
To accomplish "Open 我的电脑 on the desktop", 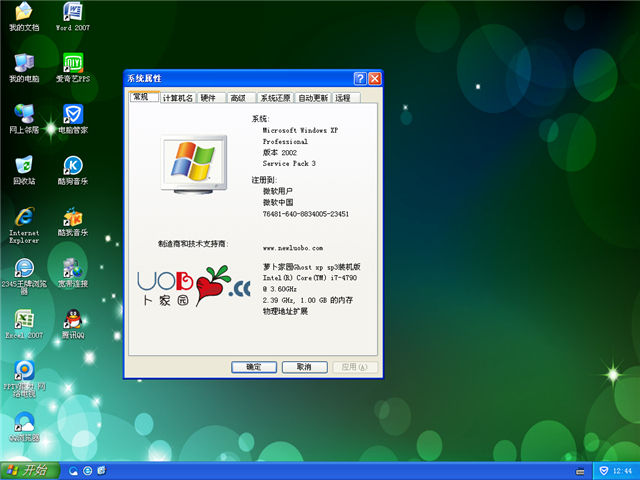I will [24, 68].
